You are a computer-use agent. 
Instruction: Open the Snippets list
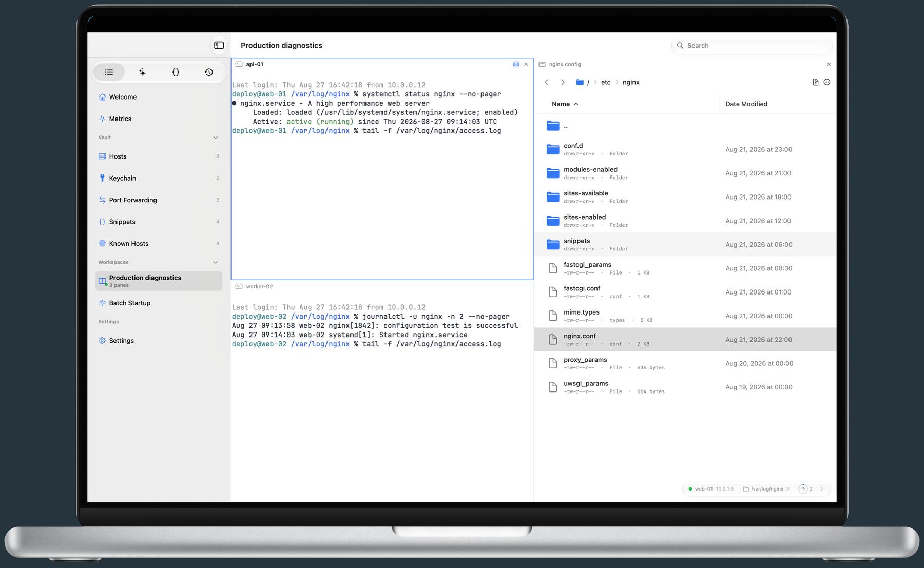coord(159,222)
